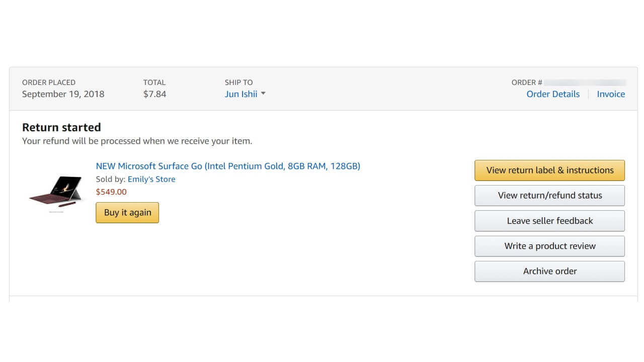Click the Surface Go product thumbnail
Viewport: 644px width, 362px height.
[55, 193]
